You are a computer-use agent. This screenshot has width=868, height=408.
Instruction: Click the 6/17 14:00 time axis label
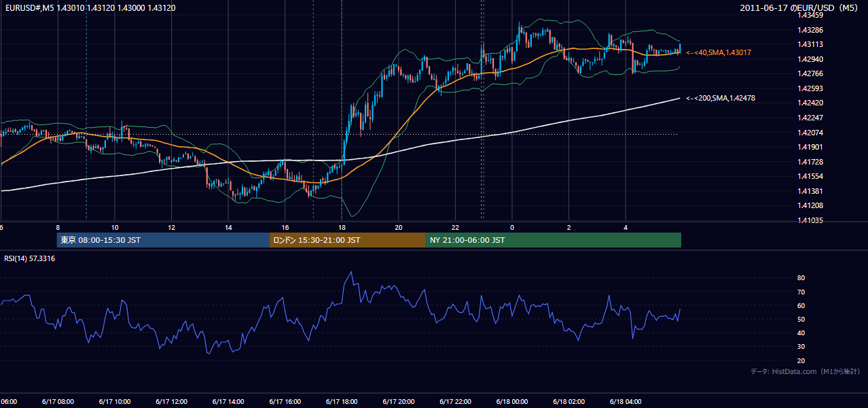point(228,401)
